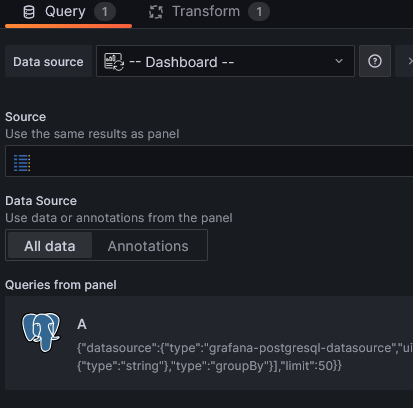Click the chevron in the data source picker
The height and width of the screenshot is (408, 413).
click(339, 61)
